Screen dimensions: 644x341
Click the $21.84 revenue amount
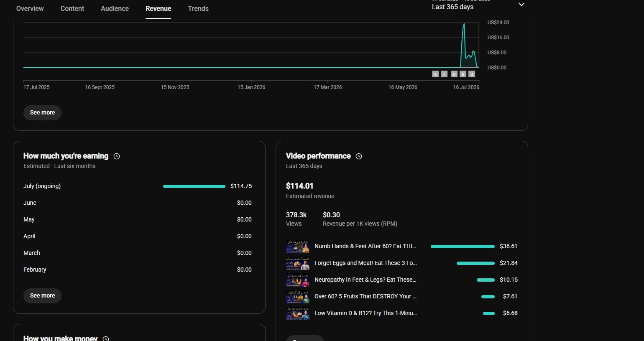click(509, 263)
